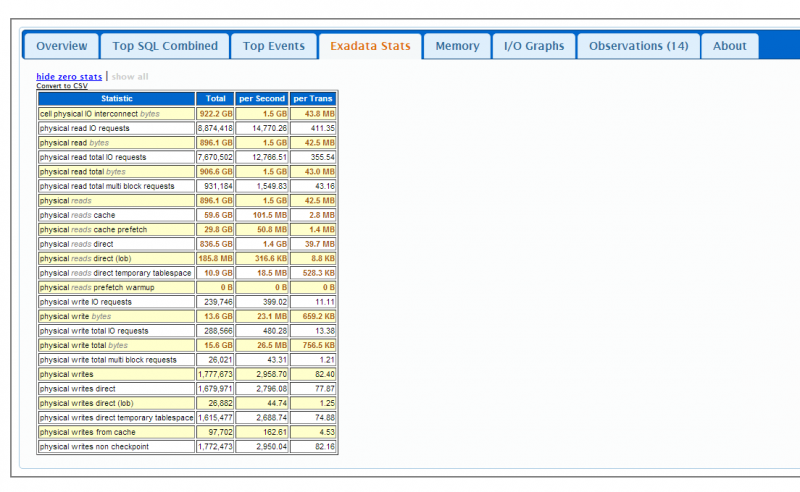Click physical reads cache prefetch label
Screen dimensions: 800x492
[x=93, y=230]
